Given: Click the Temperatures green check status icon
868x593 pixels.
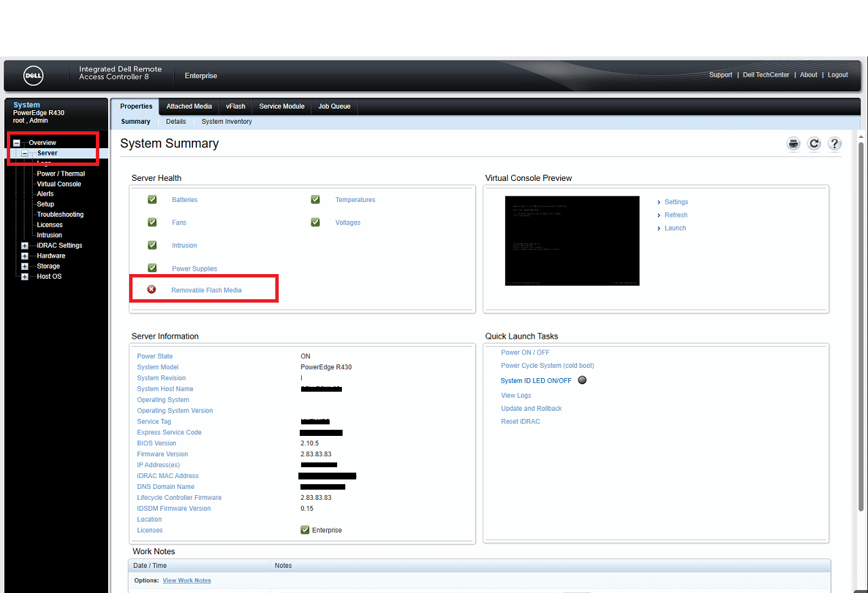Looking at the screenshot, I should pyautogui.click(x=315, y=199).
